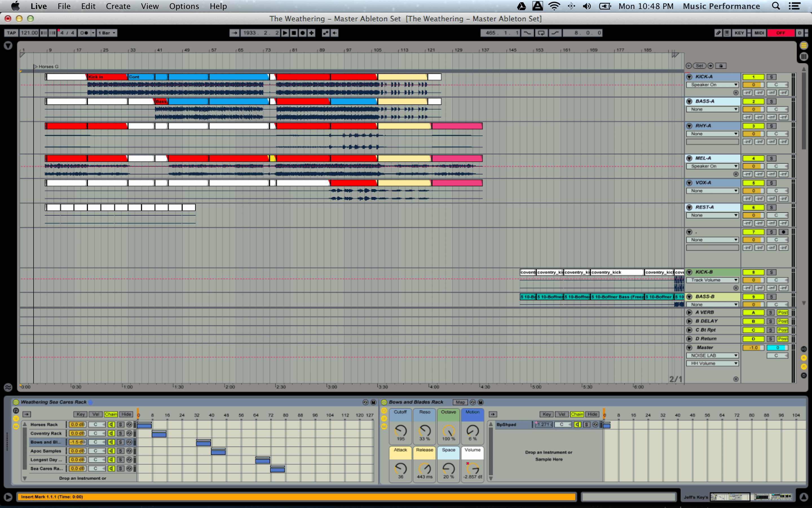Toggle Computer MIDI Keyboard icon
This screenshot has height=508, width=812.
(x=727, y=32)
